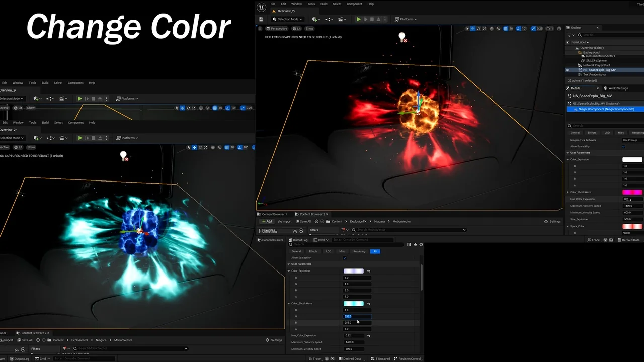Screen dimensions: 644x362
Task: Select NiagaraComponent in the Details component list
Action: [x=606, y=109]
